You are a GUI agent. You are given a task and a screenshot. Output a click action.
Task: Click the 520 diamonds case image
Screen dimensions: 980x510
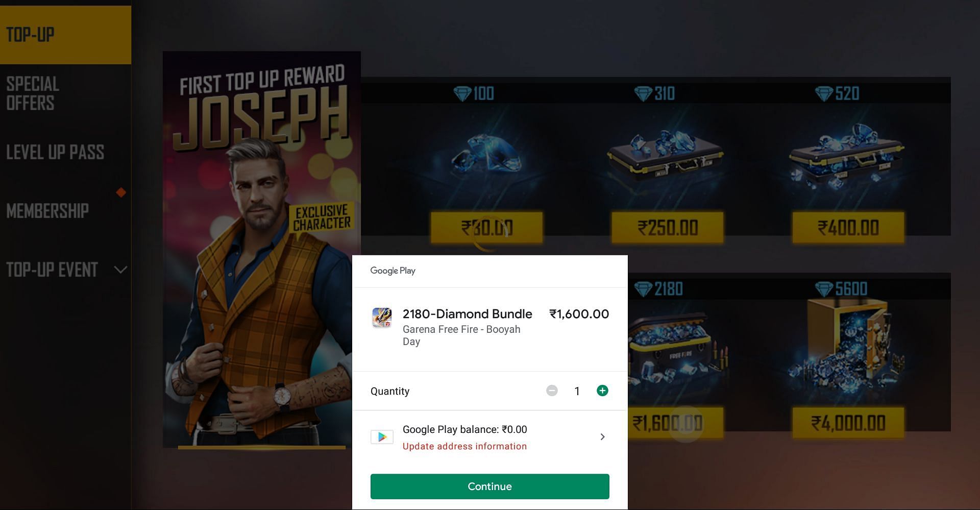(x=847, y=156)
